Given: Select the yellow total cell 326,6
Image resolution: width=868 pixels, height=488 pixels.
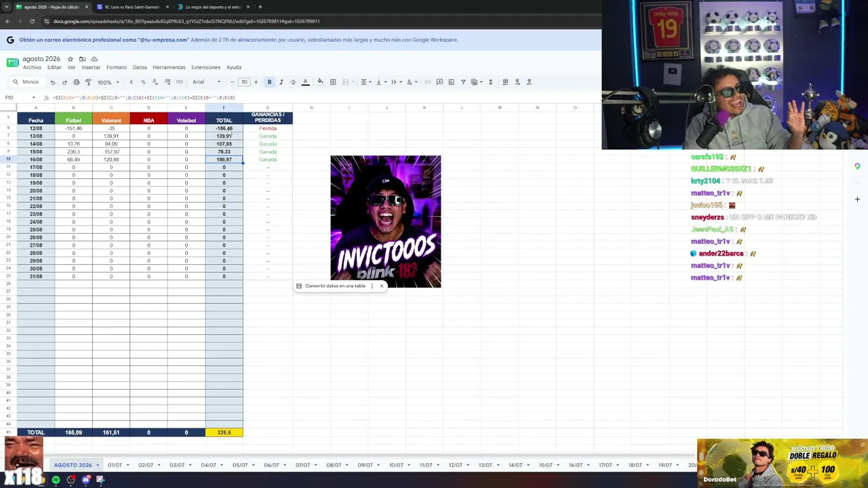Looking at the screenshot, I should [x=224, y=432].
